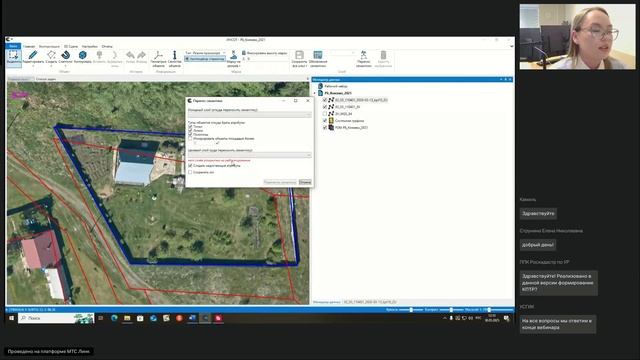The height and width of the screenshot is (360, 640).
Task: Click the undo arrow in ribbon
Action: (130, 56)
